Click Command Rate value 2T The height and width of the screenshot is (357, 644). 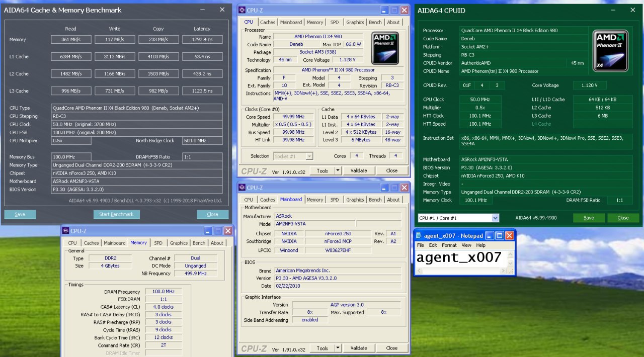coord(164,345)
